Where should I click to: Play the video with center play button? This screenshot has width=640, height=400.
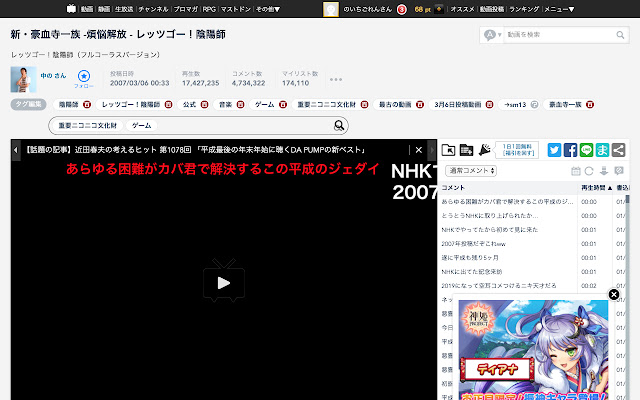224,282
